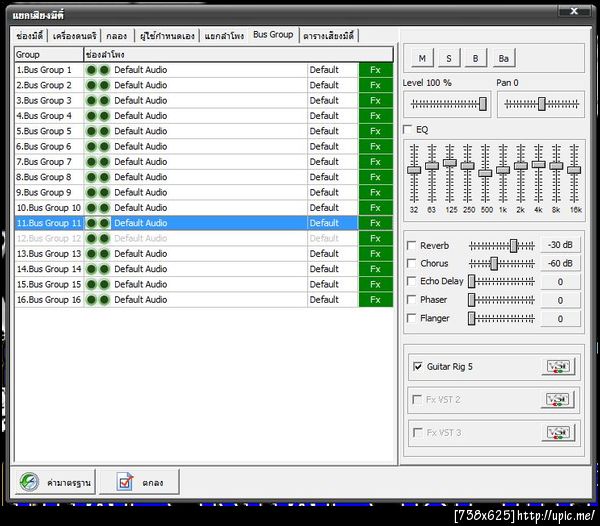Click the Group column header
This screenshot has width=600, height=526.
point(49,55)
